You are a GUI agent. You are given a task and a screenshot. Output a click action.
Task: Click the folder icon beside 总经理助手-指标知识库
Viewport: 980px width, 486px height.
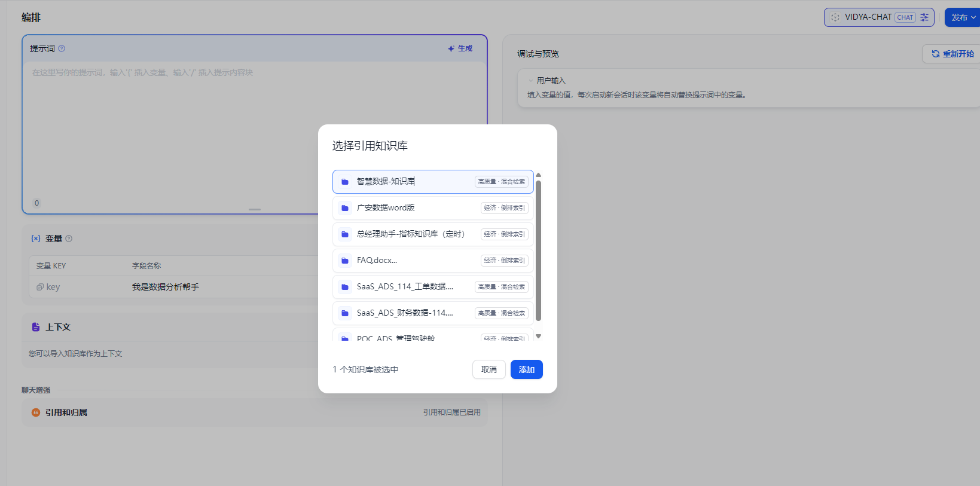tap(345, 234)
